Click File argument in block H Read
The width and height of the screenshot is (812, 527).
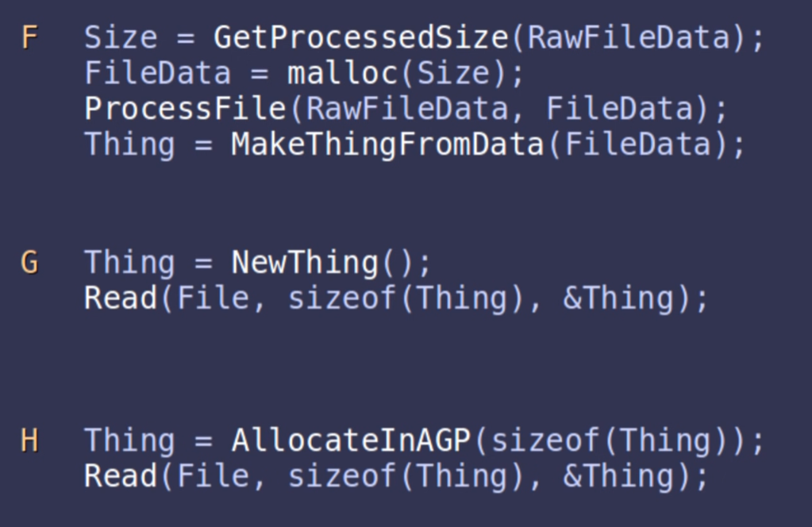213,476
